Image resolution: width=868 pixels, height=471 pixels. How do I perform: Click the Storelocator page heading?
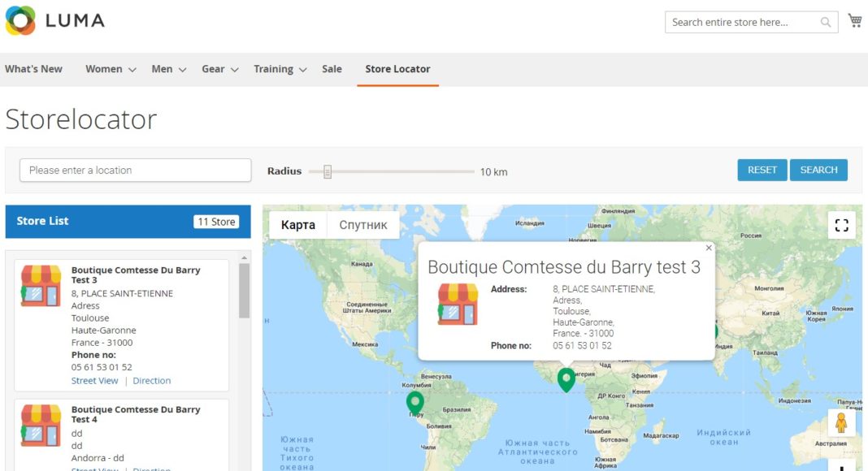[80, 119]
